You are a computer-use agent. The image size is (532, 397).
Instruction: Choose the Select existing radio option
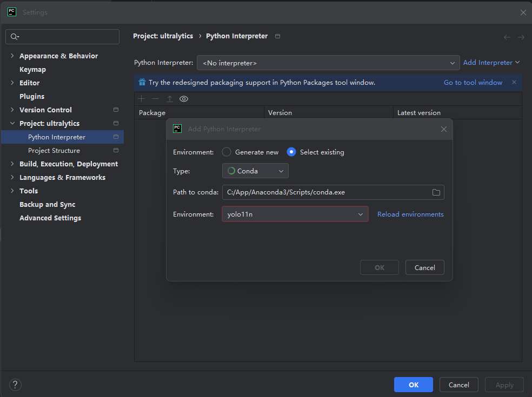[x=291, y=152]
